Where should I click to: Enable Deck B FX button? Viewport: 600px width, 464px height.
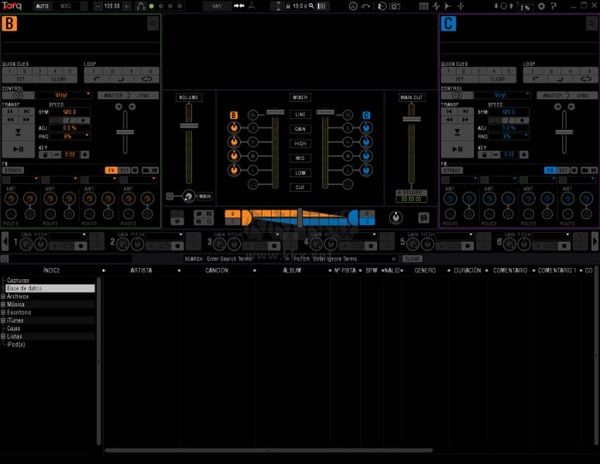pos(111,170)
